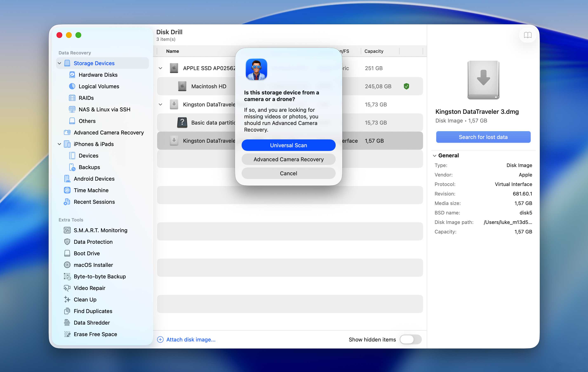Click the Revision value 681.60.1
Screen dimensions: 588x372
pyautogui.click(x=522, y=194)
